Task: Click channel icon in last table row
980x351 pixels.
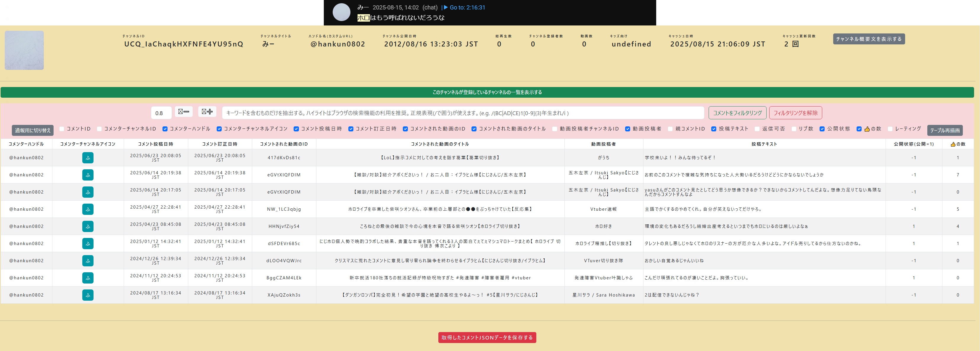Action: pos(88,295)
